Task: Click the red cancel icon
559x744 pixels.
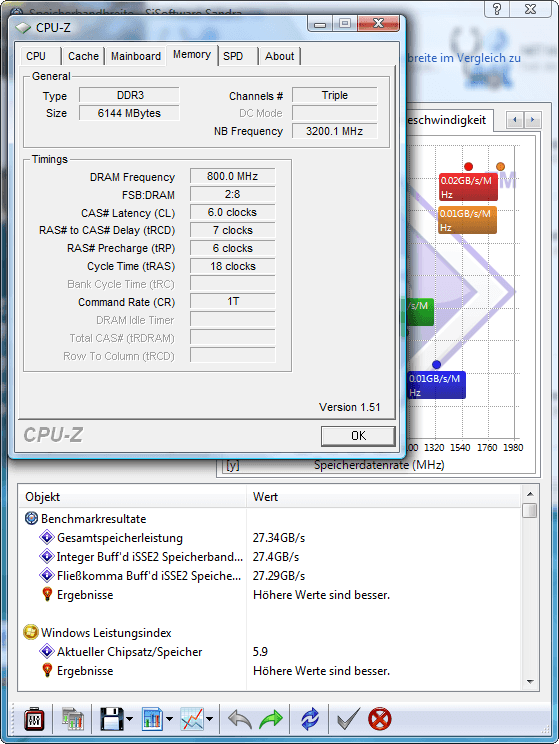Action: point(380,719)
